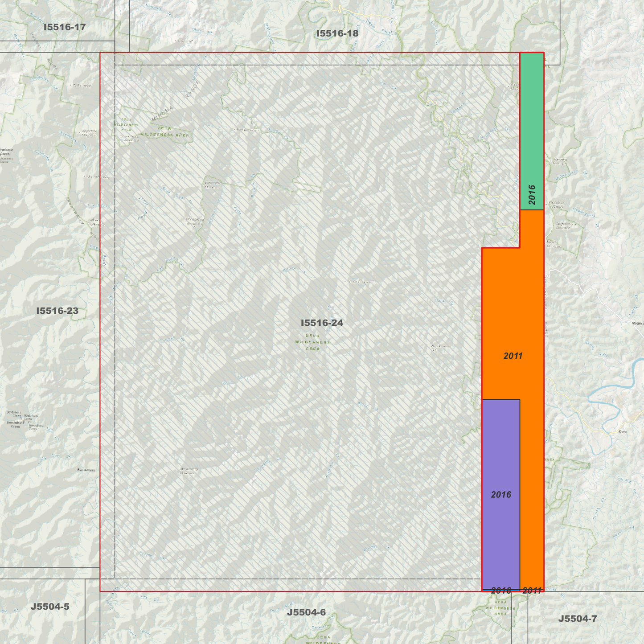This screenshot has height=644, width=644.
Task: Click the I5516-23 sheet label
Action: click(57, 311)
